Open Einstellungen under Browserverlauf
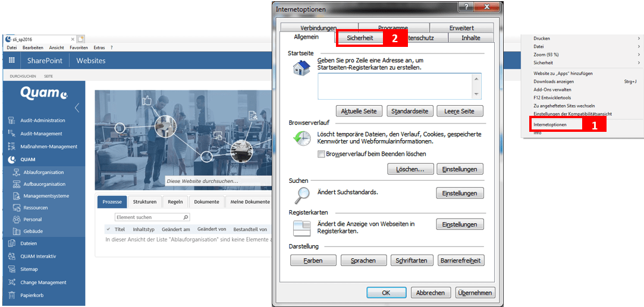Screen dimensions: 644x307 (x=460, y=169)
